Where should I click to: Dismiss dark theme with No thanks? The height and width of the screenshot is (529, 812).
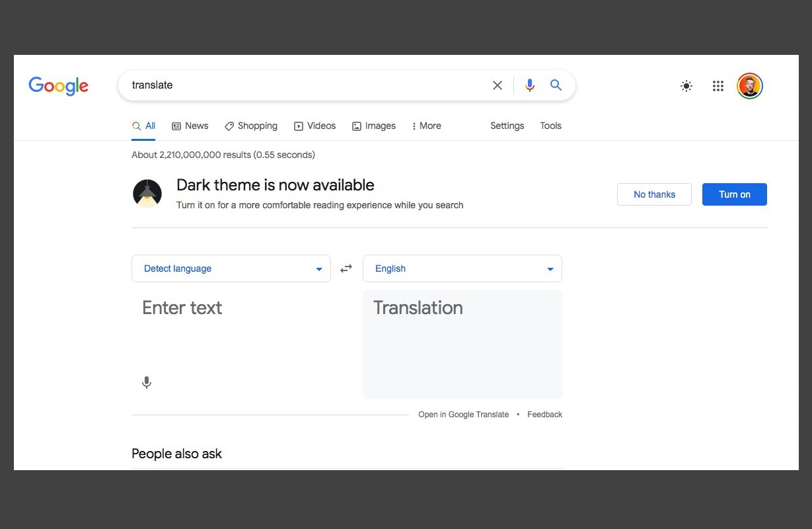pyautogui.click(x=654, y=194)
